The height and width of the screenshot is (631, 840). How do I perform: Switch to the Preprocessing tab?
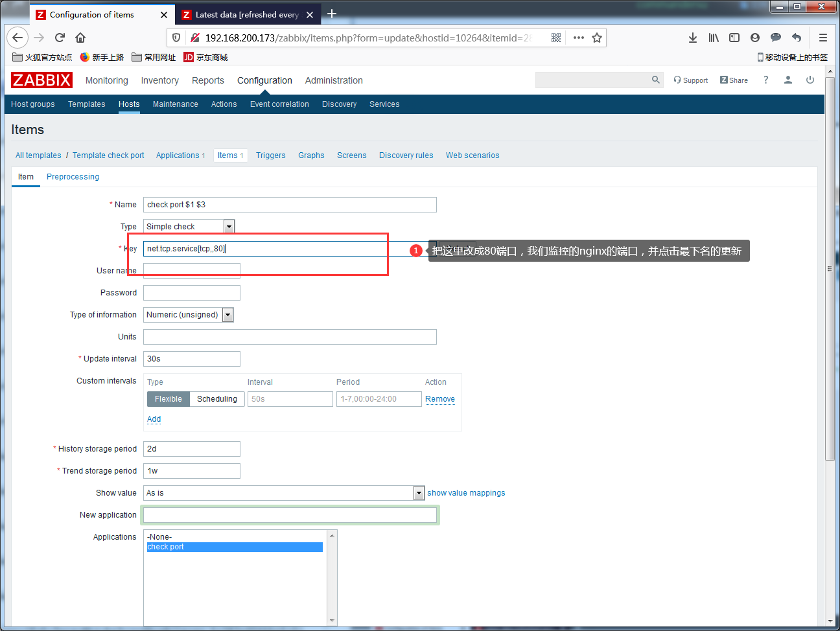point(73,177)
